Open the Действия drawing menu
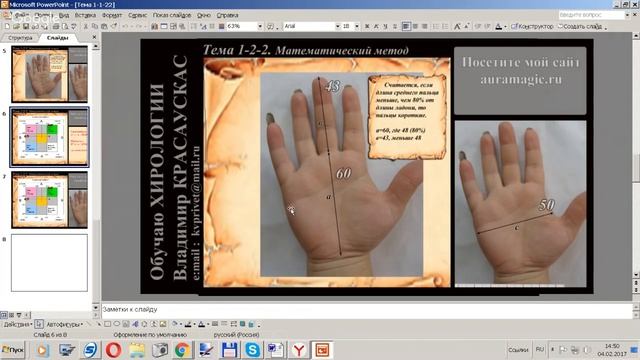The height and width of the screenshot is (360, 640). (x=17, y=324)
